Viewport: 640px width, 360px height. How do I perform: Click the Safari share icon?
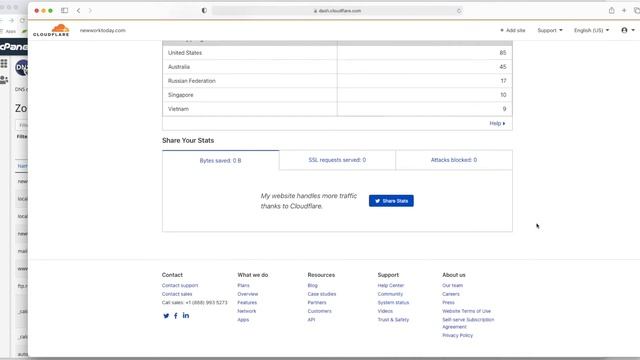(x=611, y=11)
